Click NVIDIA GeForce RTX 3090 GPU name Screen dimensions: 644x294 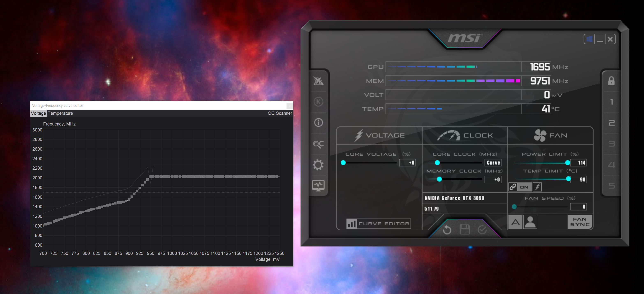pos(454,198)
